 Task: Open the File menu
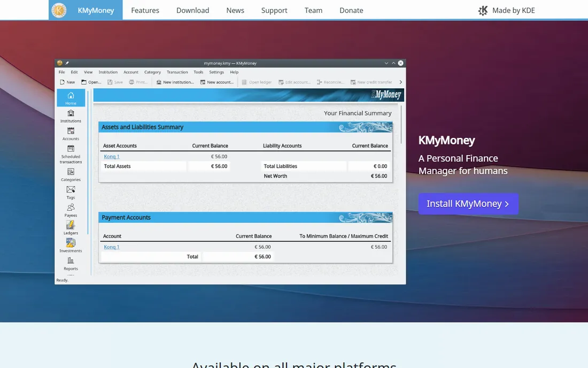62,72
